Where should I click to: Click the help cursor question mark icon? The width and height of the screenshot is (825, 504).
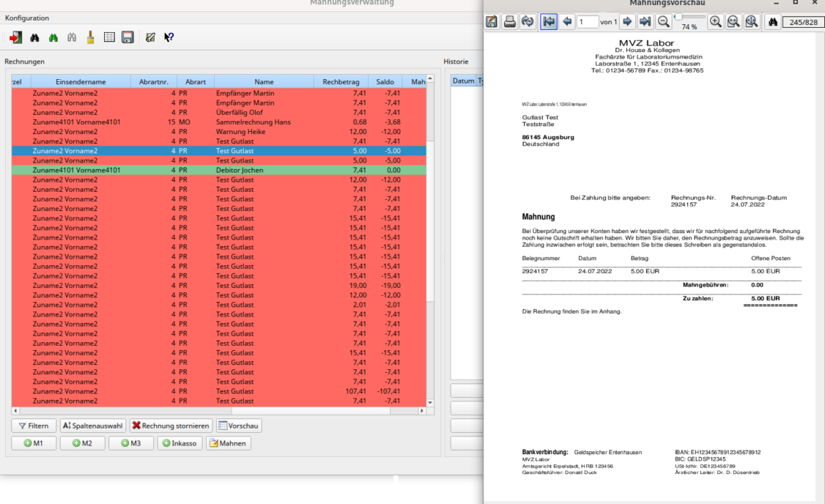tap(169, 37)
